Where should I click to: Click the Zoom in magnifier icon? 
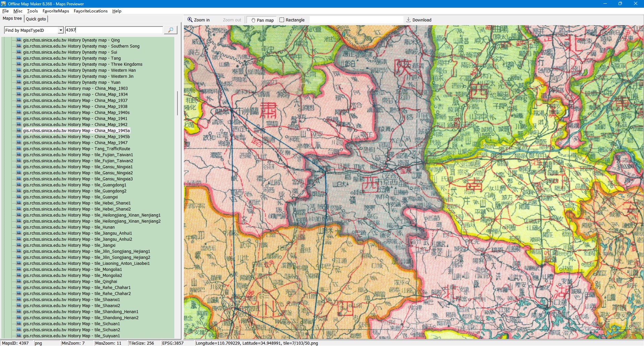(x=190, y=20)
